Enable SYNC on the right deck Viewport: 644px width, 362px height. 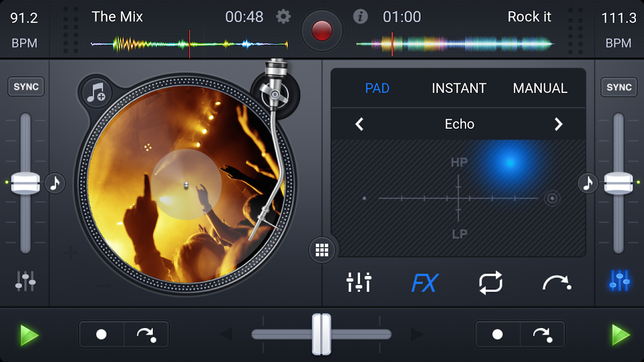618,86
